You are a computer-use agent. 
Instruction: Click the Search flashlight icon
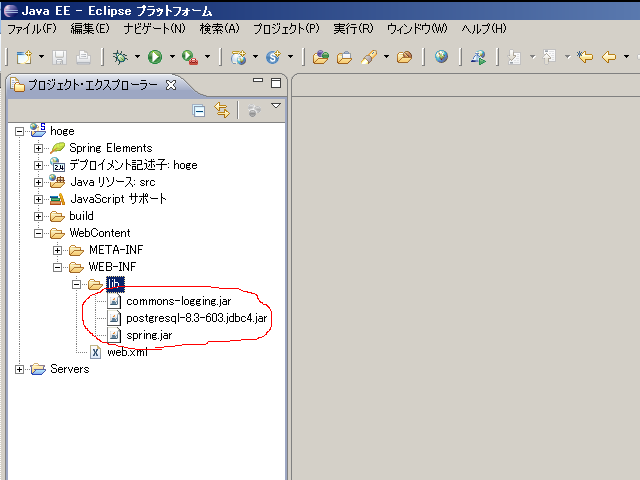369,57
